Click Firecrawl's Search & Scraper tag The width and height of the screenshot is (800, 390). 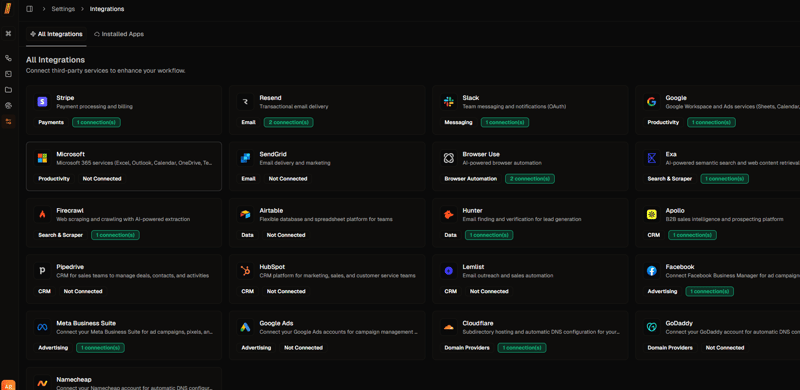60,235
